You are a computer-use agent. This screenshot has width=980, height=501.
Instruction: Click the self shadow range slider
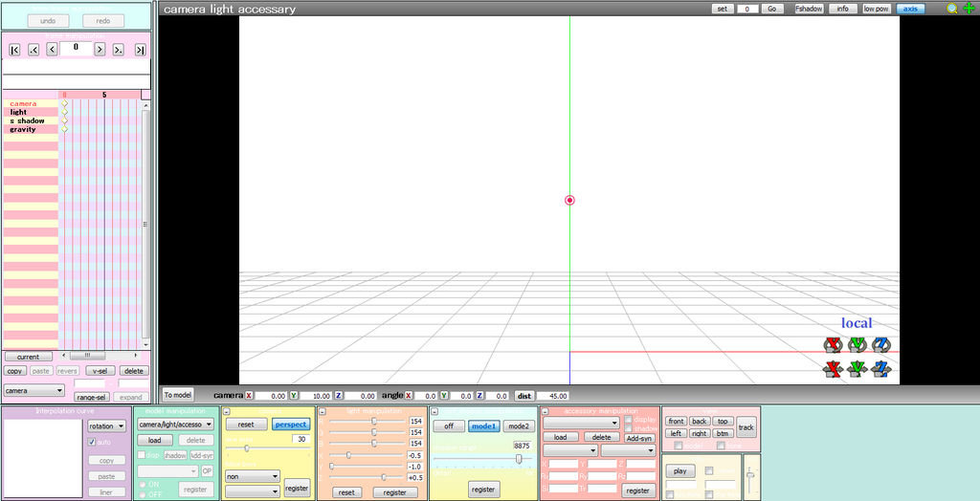(482, 459)
